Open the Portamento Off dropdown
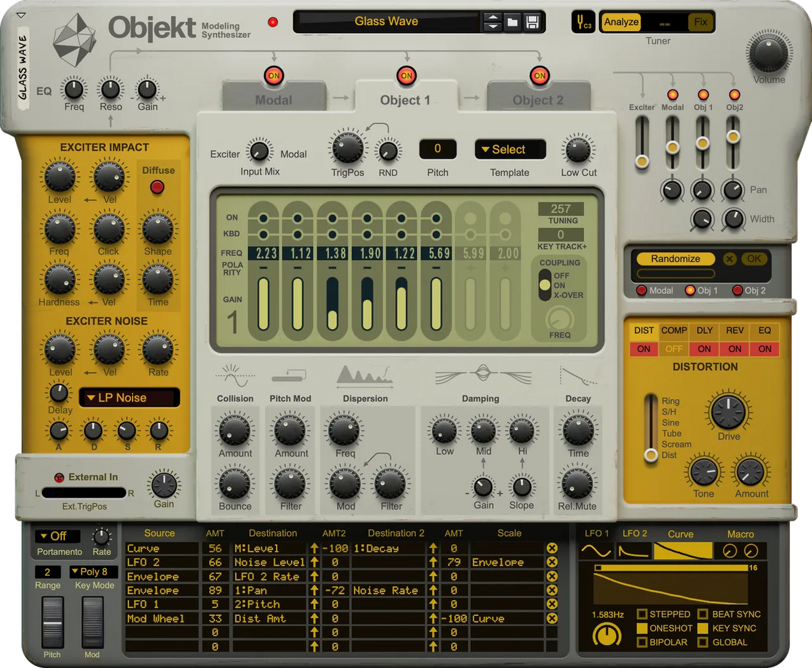The height and width of the screenshot is (668, 812). pos(58,536)
